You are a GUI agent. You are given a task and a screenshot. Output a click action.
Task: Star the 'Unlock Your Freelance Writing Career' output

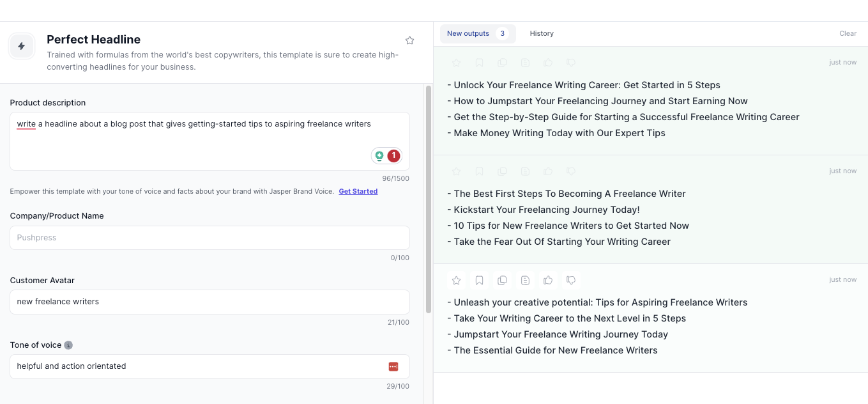[x=456, y=63]
